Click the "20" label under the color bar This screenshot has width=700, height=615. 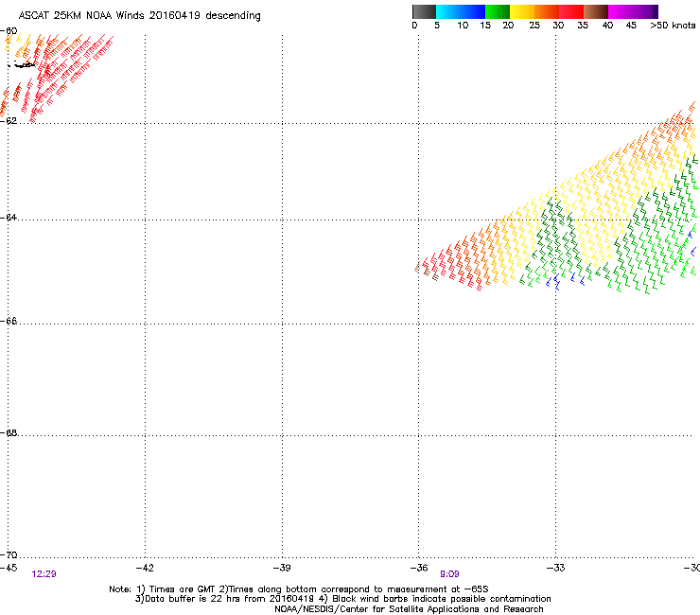tap(508, 26)
